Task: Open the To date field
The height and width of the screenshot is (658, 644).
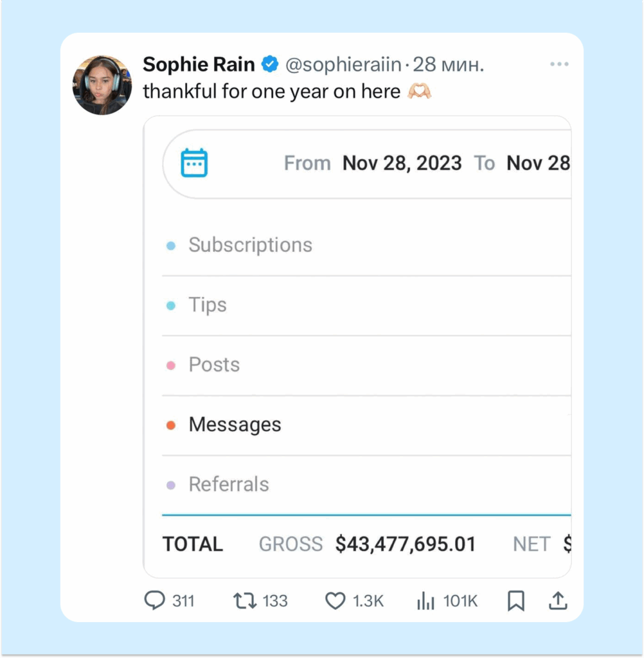Action: [538, 163]
